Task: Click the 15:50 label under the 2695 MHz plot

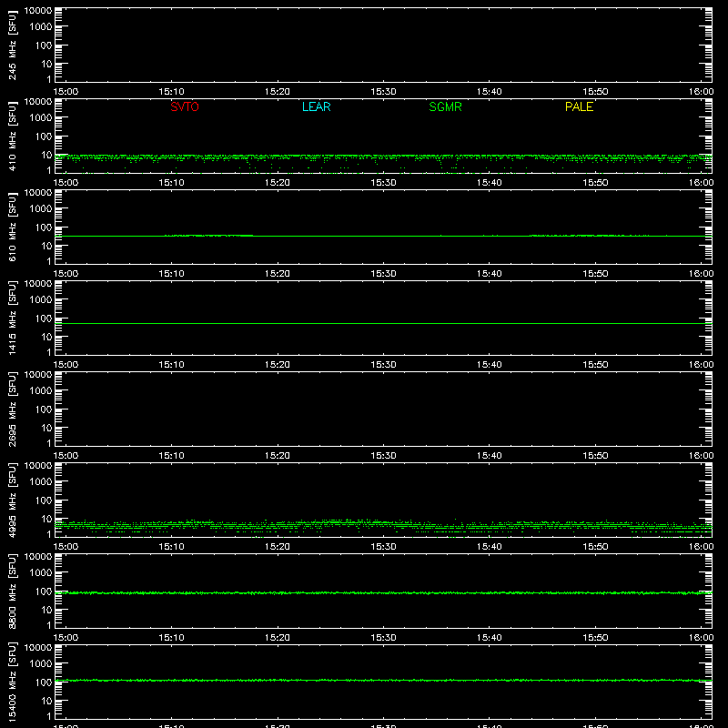Action: pos(595,456)
